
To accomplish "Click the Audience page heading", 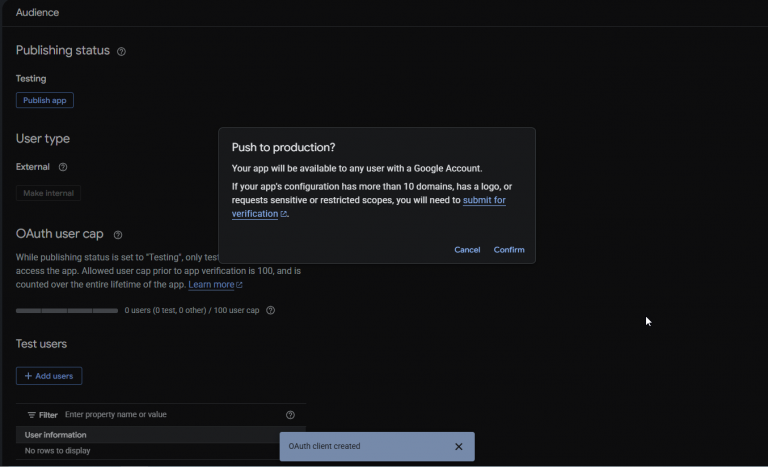I will click(x=37, y=13).
